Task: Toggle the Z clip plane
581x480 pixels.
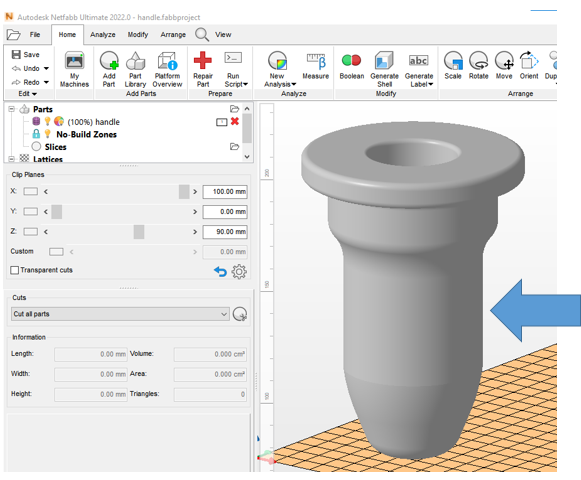Action: click(x=31, y=231)
